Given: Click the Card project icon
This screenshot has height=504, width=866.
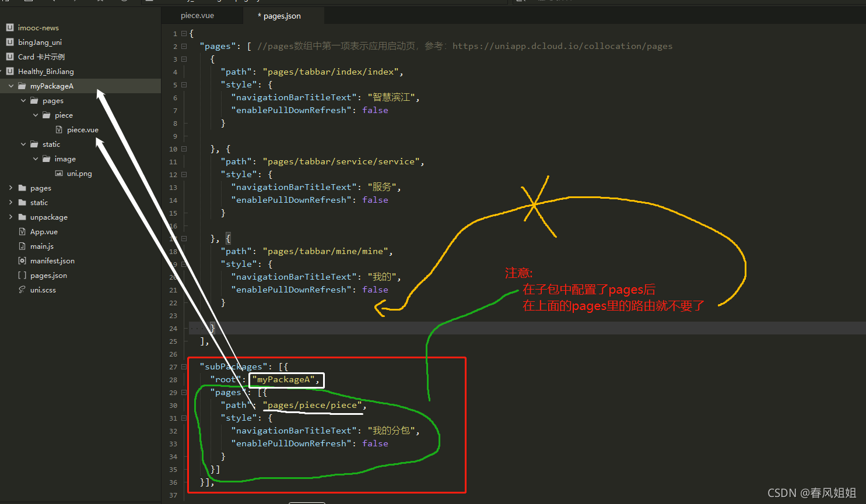Looking at the screenshot, I should click(10, 57).
